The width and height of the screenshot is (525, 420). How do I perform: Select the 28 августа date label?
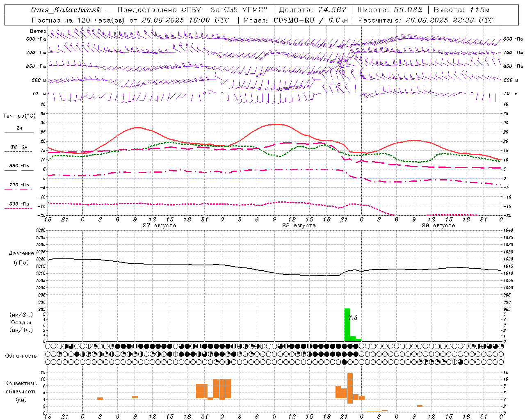point(299,226)
